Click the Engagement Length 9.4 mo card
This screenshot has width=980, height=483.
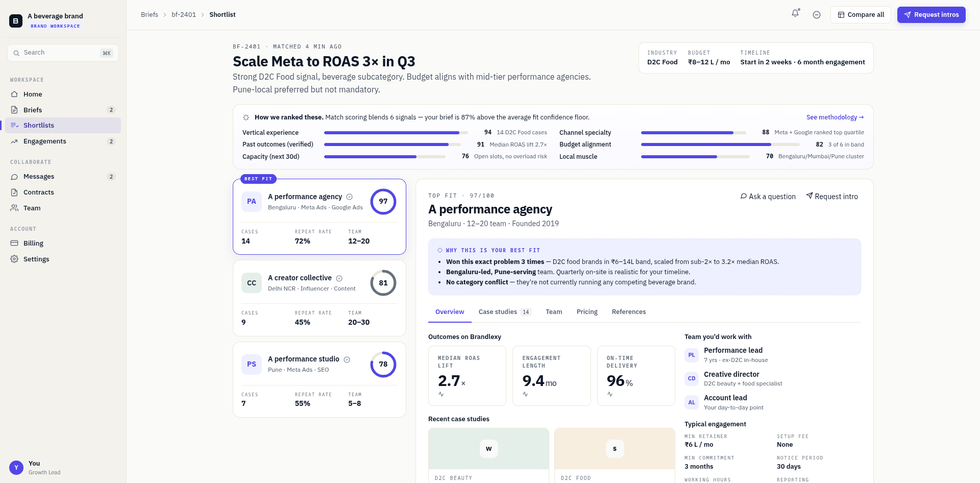[552, 376]
